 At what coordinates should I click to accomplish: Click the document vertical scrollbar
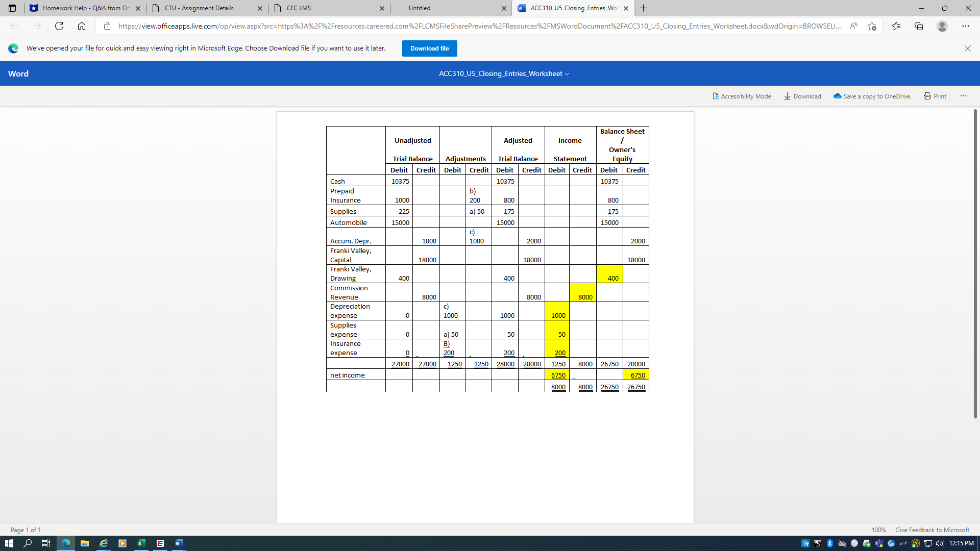click(x=975, y=264)
